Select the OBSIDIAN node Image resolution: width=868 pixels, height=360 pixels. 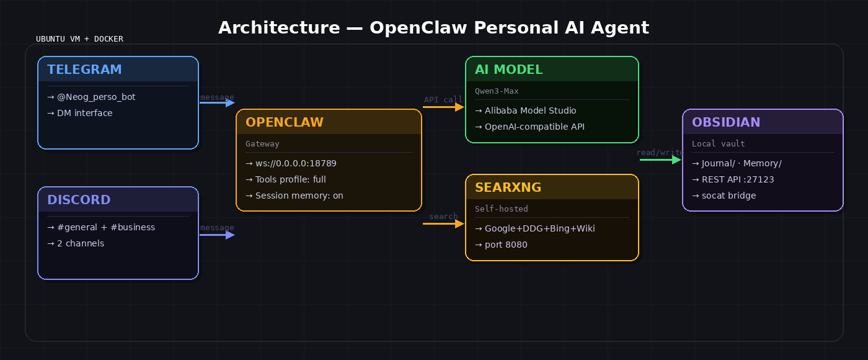[x=763, y=160]
